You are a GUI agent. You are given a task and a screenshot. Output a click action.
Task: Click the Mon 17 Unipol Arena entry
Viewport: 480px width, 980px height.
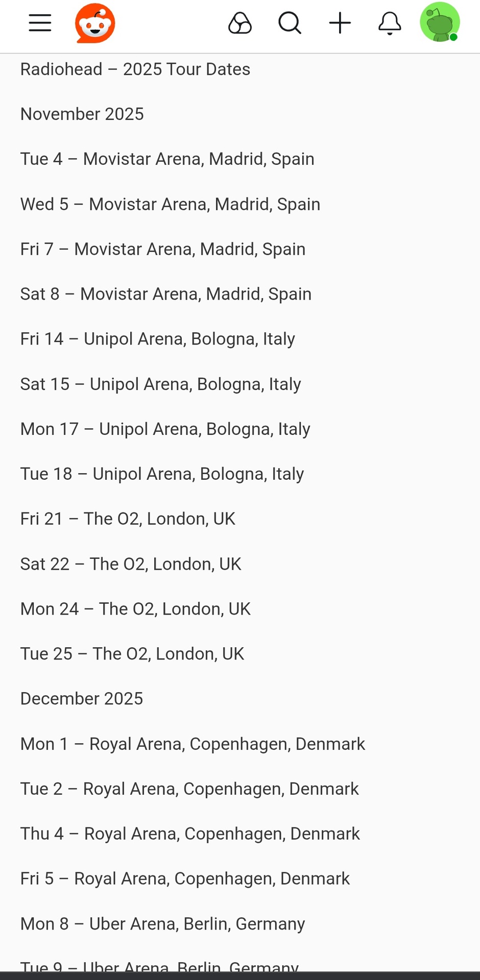(x=165, y=429)
